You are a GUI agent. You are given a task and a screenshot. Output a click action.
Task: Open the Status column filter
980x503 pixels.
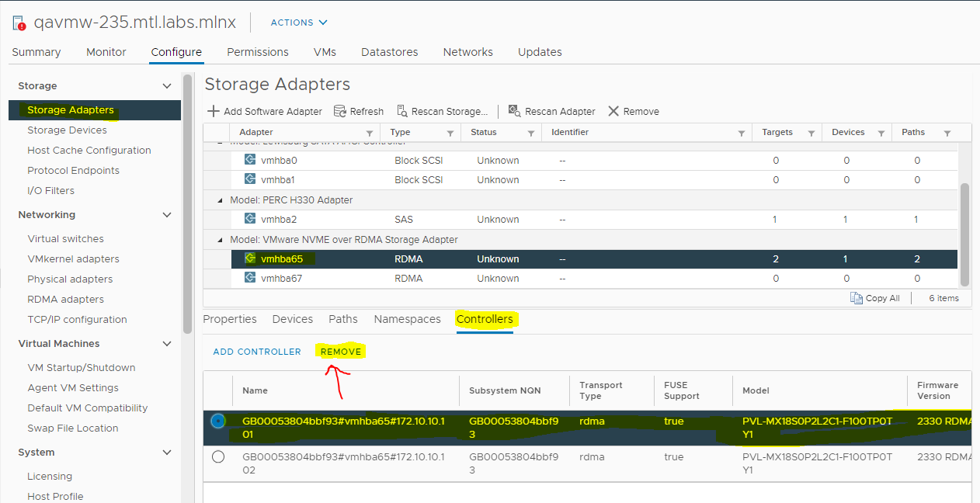click(x=531, y=134)
